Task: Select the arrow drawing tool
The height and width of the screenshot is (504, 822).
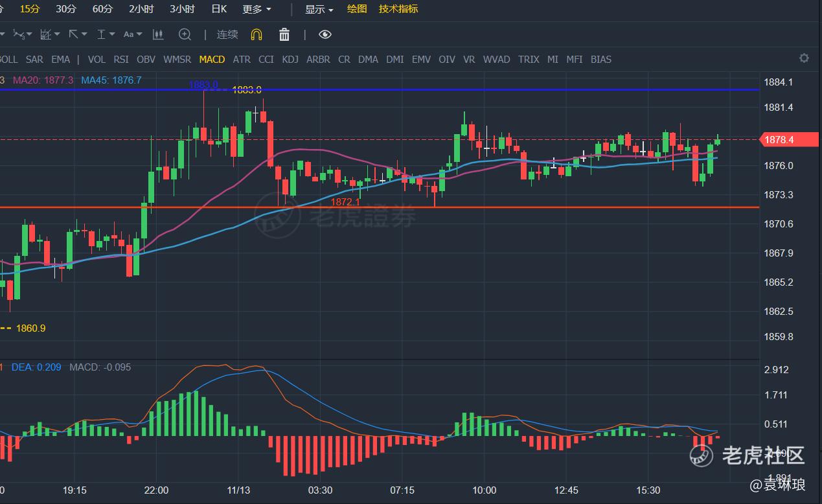Action: click(x=73, y=34)
